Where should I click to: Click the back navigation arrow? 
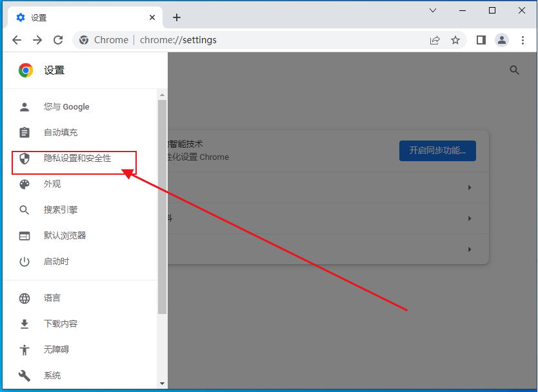point(17,40)
